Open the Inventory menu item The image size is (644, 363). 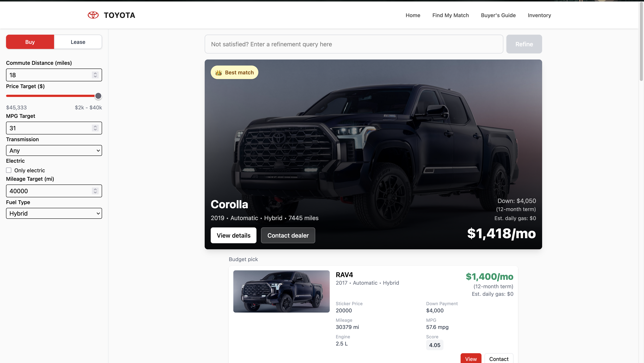(x=539, y=15)
